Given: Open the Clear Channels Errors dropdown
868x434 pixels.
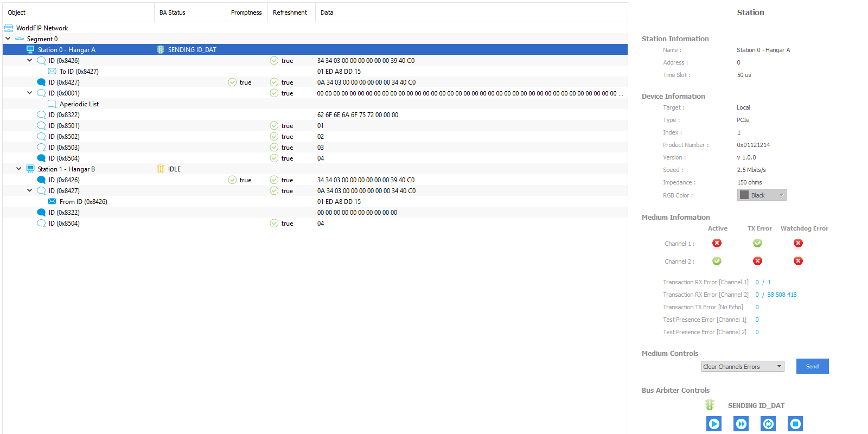Looking at the screenshot, I should [x=742, y=367].
